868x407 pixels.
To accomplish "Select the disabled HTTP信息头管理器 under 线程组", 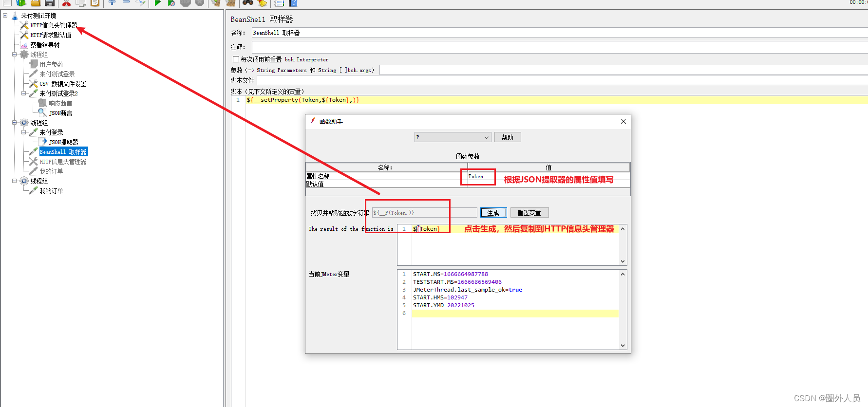I will pos(63,162).
